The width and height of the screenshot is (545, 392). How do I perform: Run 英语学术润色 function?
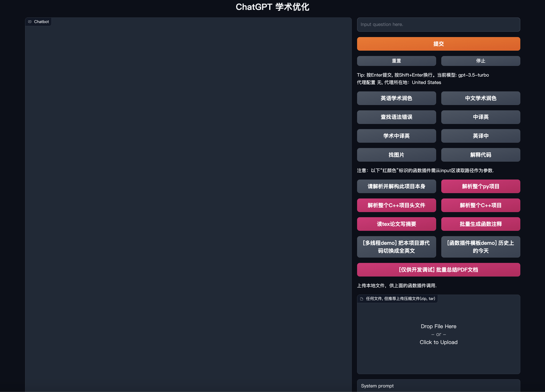click(x=396, y=98)
